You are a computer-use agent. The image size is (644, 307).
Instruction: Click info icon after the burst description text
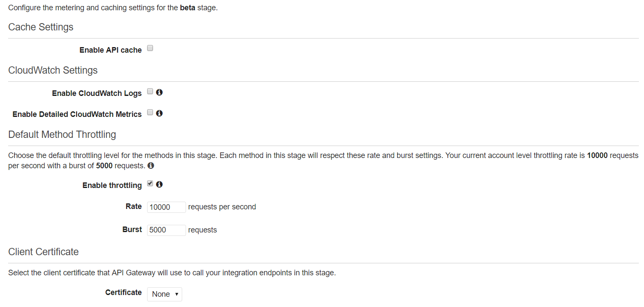coord(151,165)
